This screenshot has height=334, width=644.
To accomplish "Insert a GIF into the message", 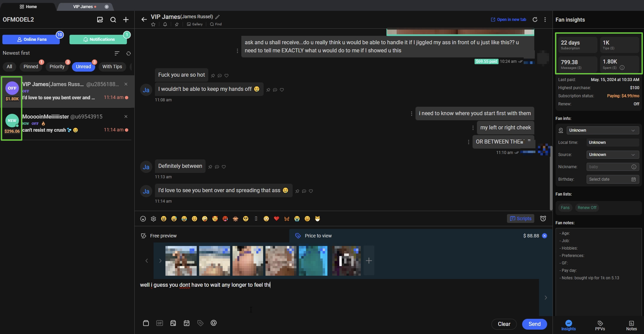I will pyautogui.click(x=159, y=323).
